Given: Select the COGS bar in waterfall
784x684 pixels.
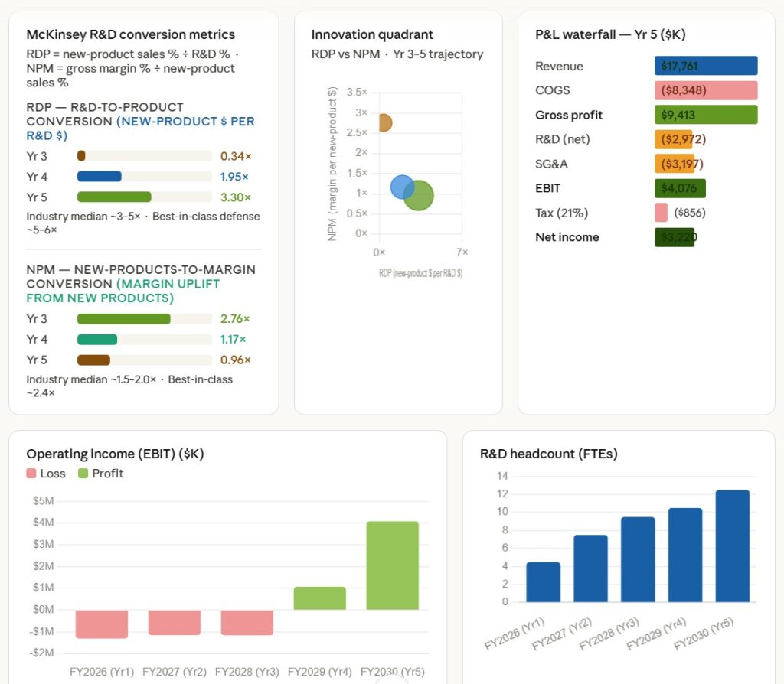Looking at the screenshot, I should (706, 90).
